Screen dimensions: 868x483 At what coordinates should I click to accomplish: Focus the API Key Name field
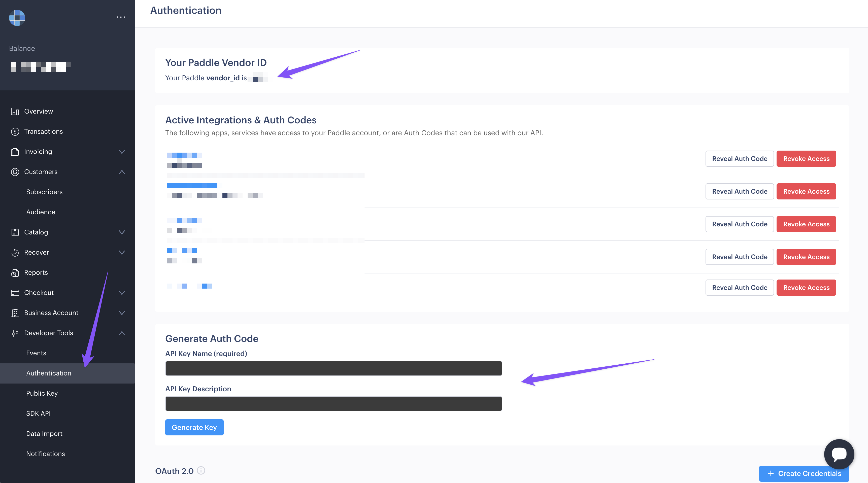click(x=333, y=368)
